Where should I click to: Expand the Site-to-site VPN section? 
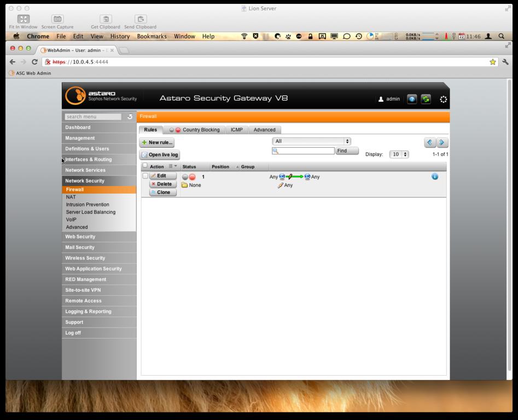click(99, 290)
